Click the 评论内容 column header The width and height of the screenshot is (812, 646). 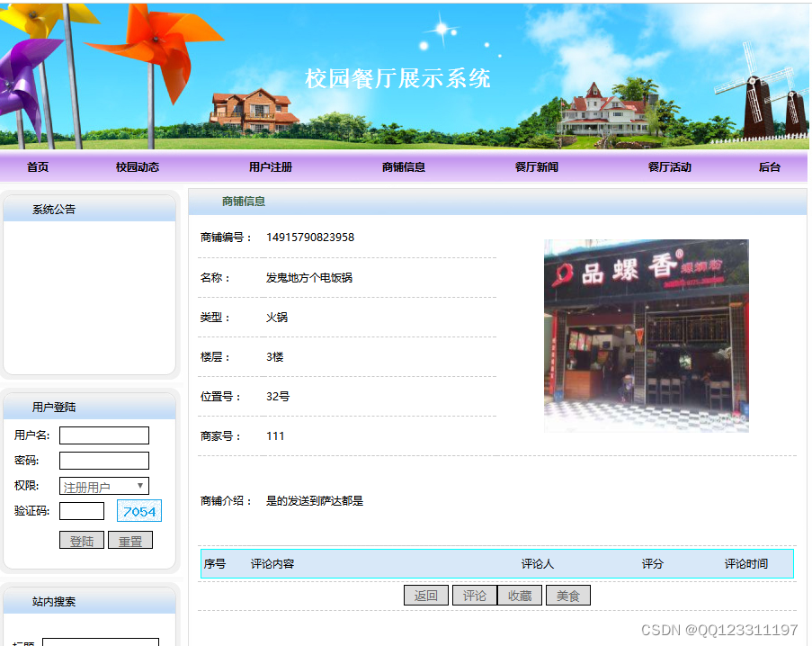point(272,563)
